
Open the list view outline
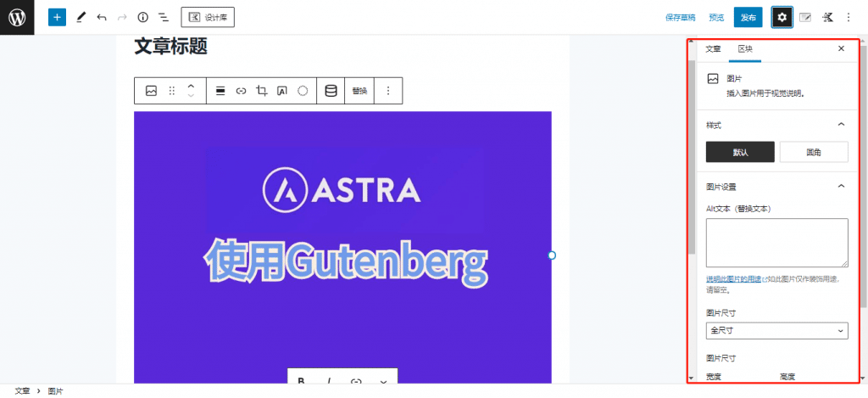(x=164, y=17)
